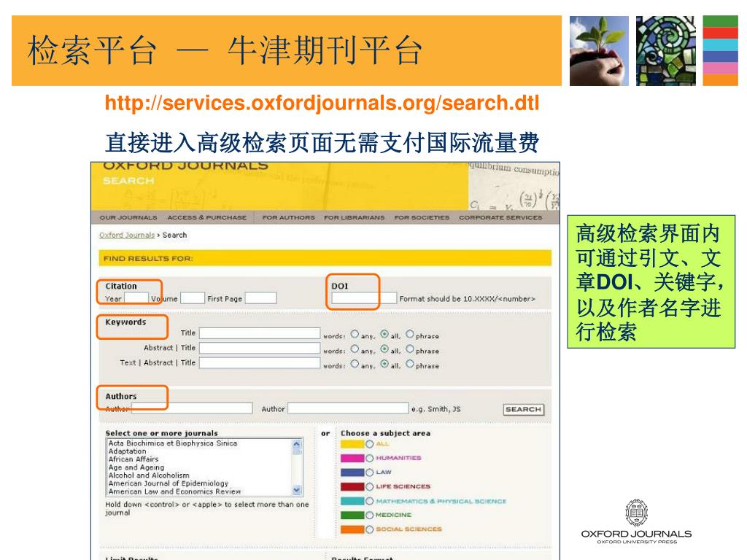Click the DOI input field
This screenshot has width=747, height=560.
[x=364, y=298]
